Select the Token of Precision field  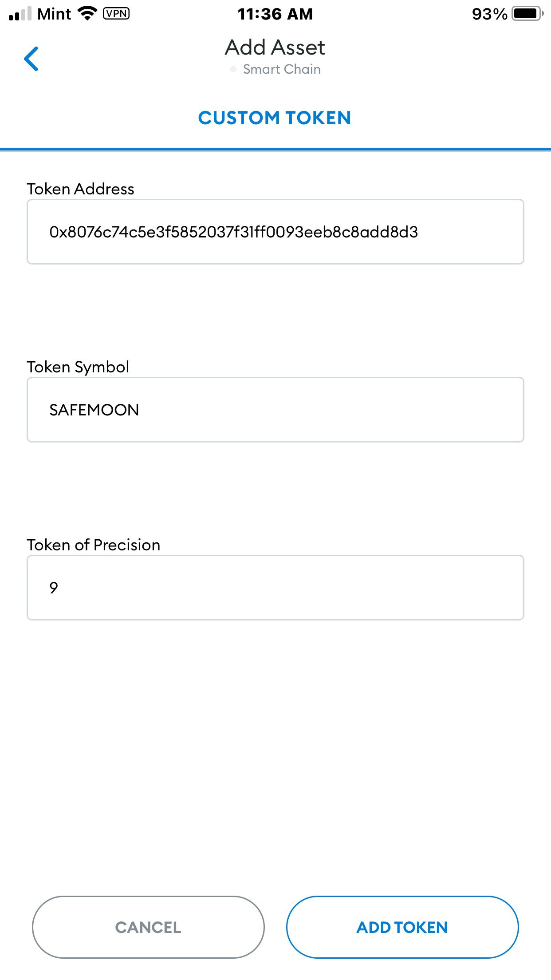(x=275, y=587)
